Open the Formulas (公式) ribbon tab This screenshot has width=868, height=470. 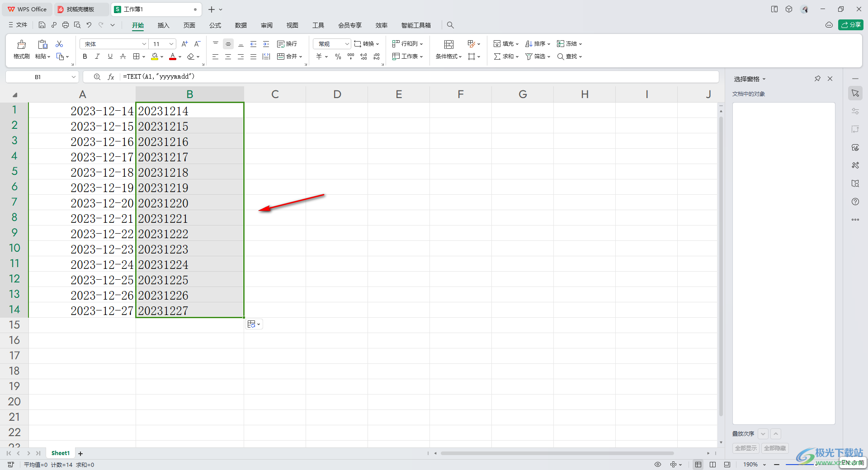[215, 25]
